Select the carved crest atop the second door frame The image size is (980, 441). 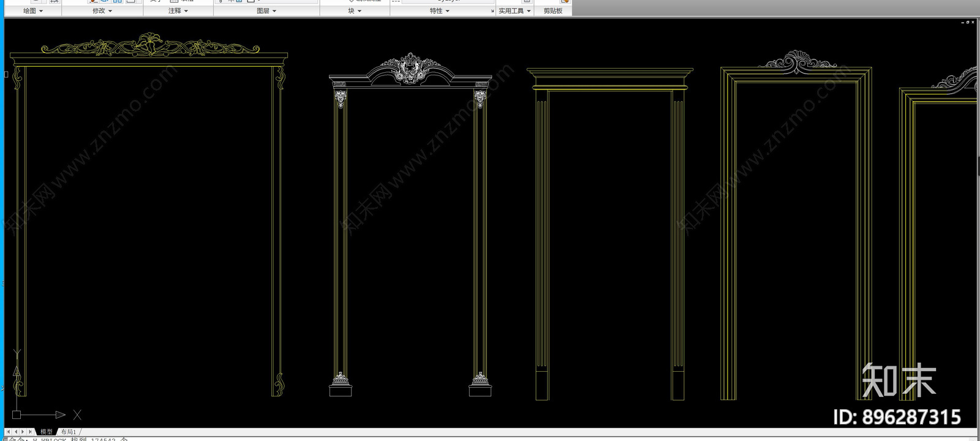click(x=410, y=67)
